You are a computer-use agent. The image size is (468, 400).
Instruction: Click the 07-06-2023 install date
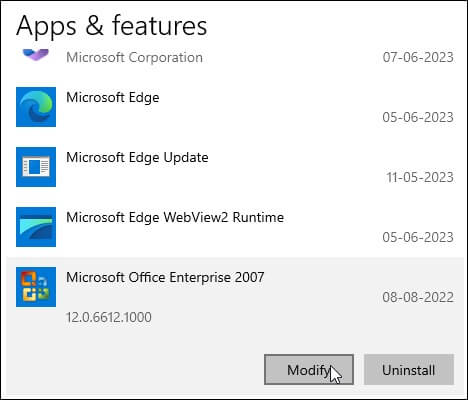[x=418, y=57]
